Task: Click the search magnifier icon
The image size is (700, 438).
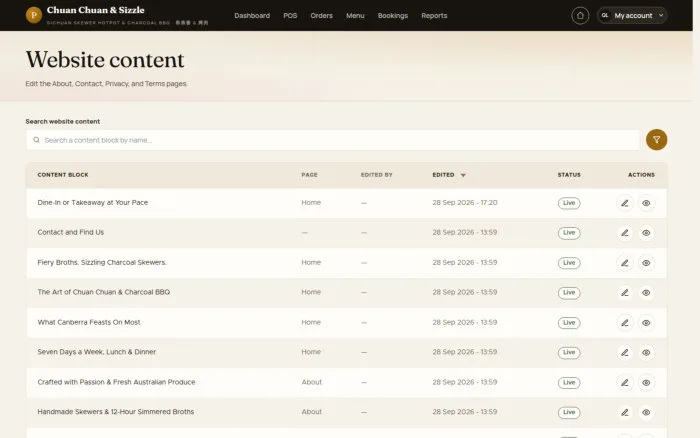Action: point(36,140)
